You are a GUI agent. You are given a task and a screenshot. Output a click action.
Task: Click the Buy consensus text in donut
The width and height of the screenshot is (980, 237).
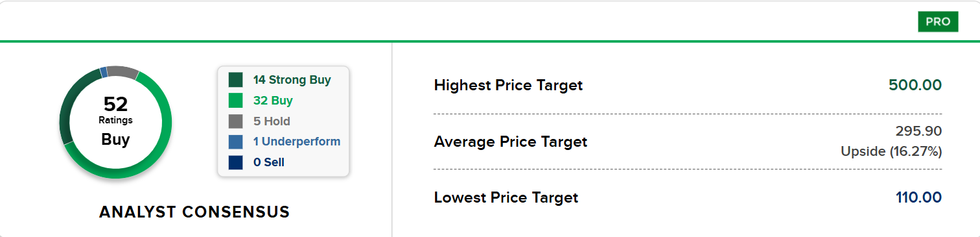tap(115, 140)
